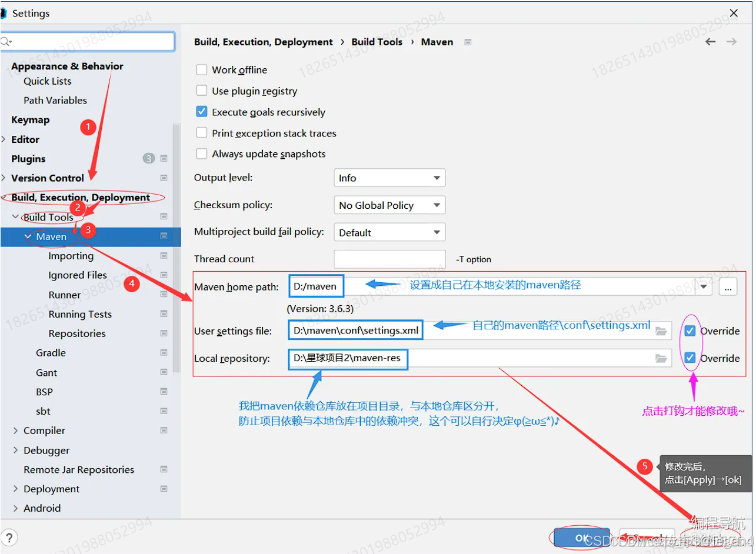Expand the Android tree node
The height and width of the screenshot is (554, 756).
tap(15, 508)
